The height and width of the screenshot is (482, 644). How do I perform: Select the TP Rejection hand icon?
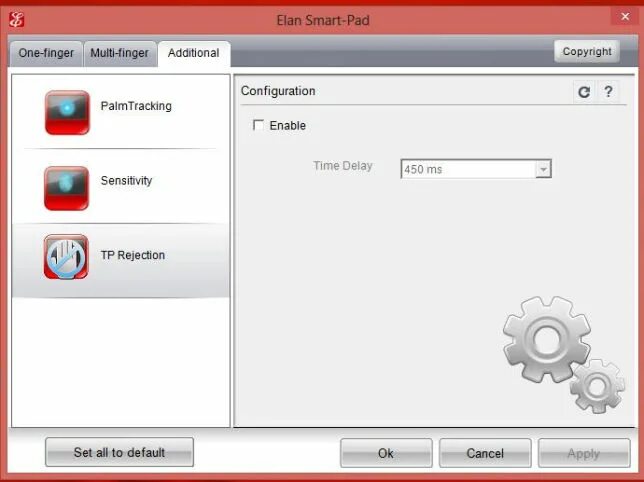[x=66, y=257]
